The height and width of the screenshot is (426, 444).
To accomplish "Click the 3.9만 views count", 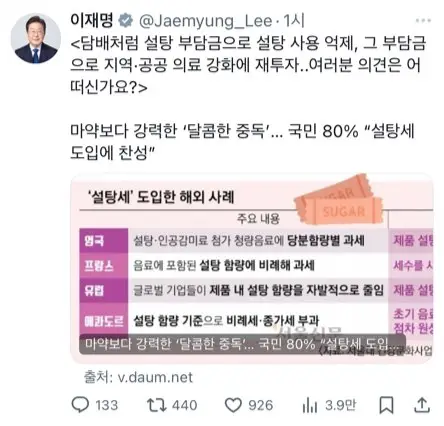I will (x=340, y=405).
